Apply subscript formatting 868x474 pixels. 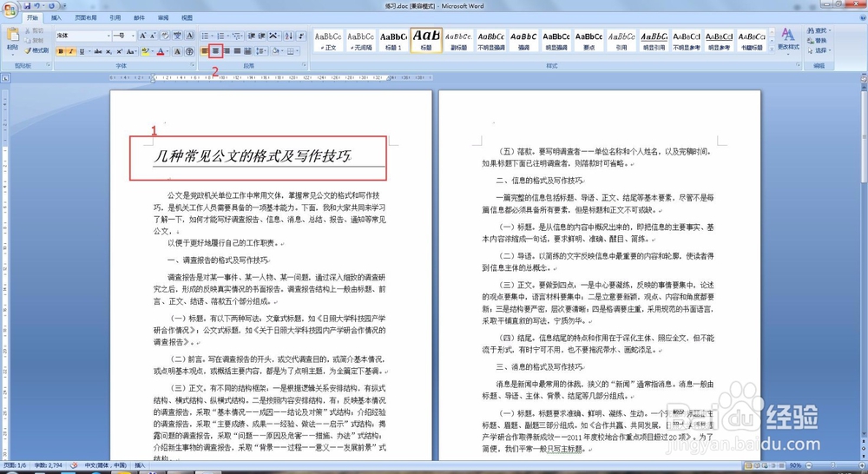pyautogui.click(x=108, y=51)
